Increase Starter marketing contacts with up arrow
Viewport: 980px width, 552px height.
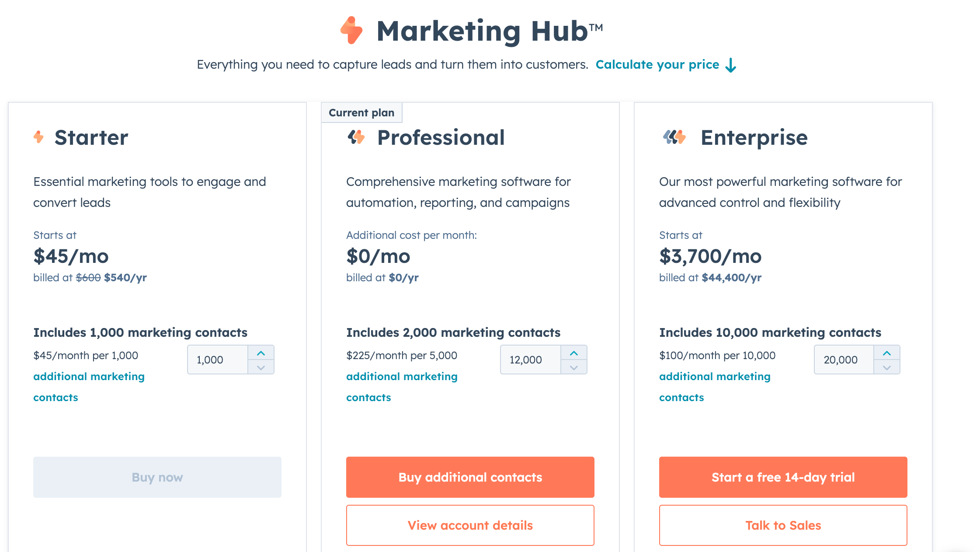pos(261,353)
